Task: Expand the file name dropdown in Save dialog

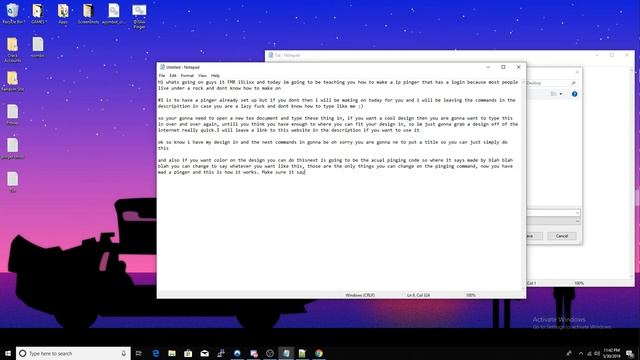Action: point(577,213)
